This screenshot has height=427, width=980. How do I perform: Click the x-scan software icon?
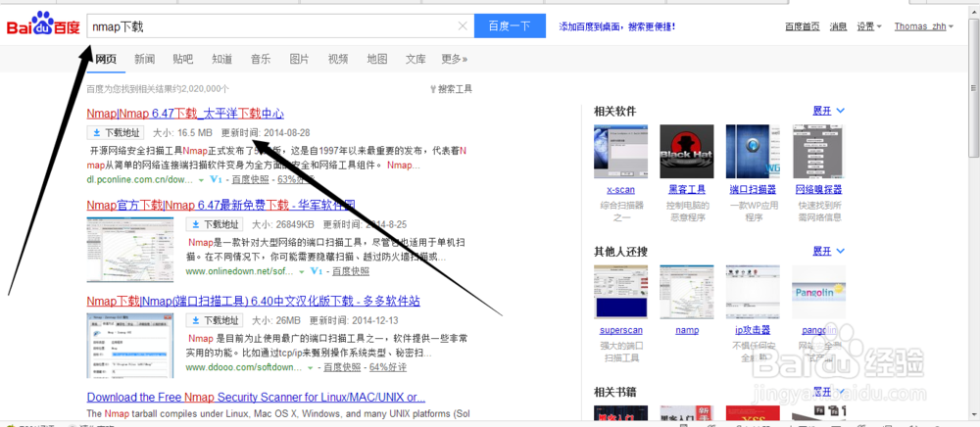[x=620, y=152]
